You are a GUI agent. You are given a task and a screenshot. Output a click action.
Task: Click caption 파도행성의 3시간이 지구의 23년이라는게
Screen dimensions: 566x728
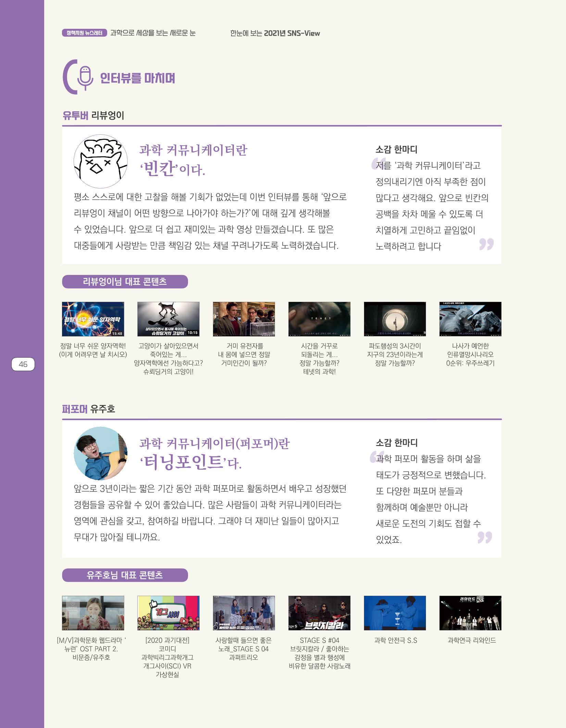(395, 354)
